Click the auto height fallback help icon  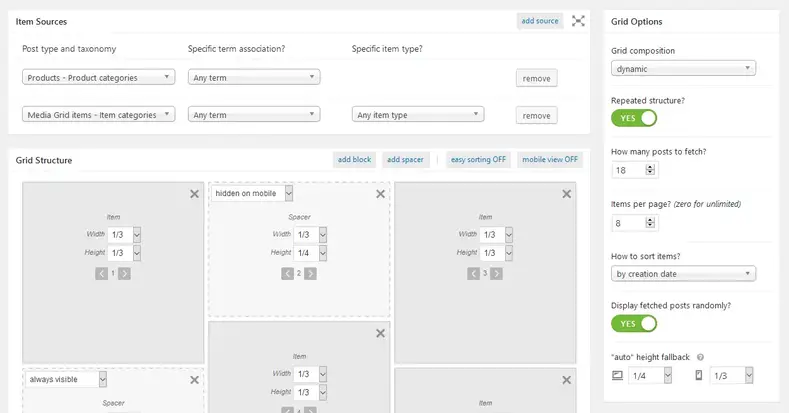(700, 357)
